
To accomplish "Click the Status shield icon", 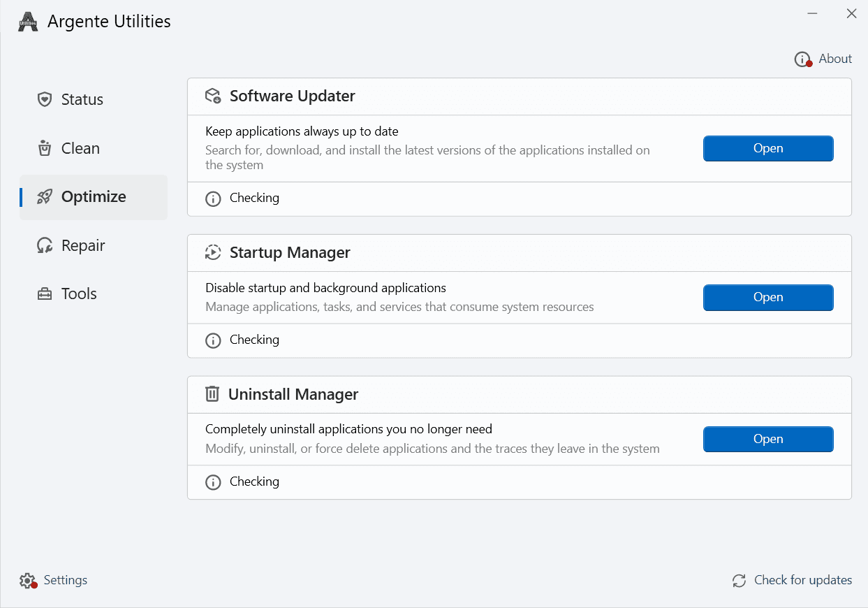I will click(45, 99).
